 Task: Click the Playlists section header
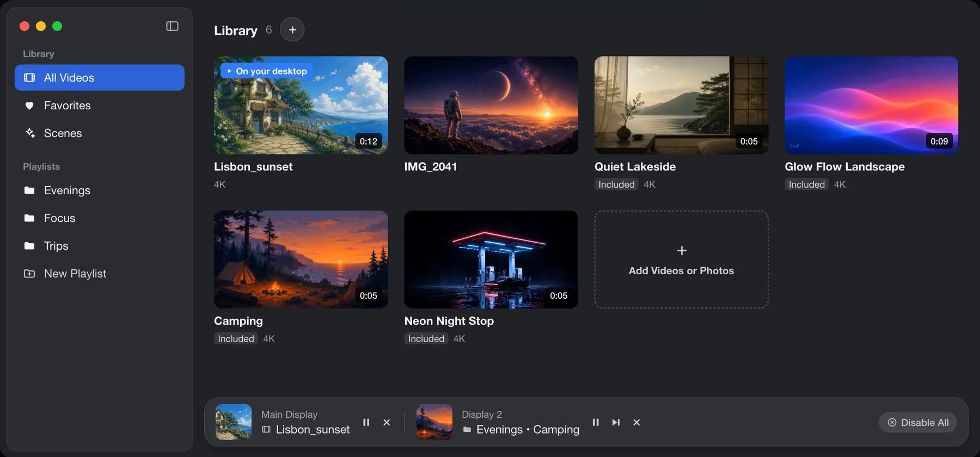pos(41,166)
